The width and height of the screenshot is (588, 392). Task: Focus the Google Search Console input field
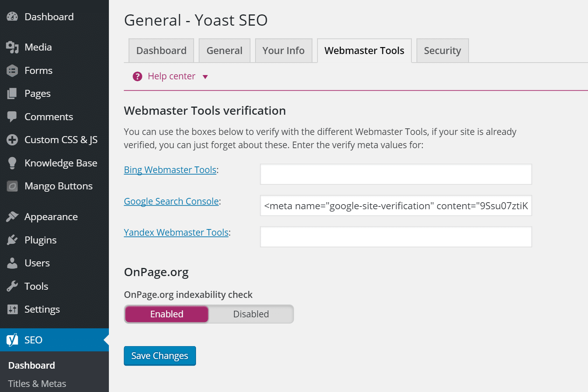[396, 206]
